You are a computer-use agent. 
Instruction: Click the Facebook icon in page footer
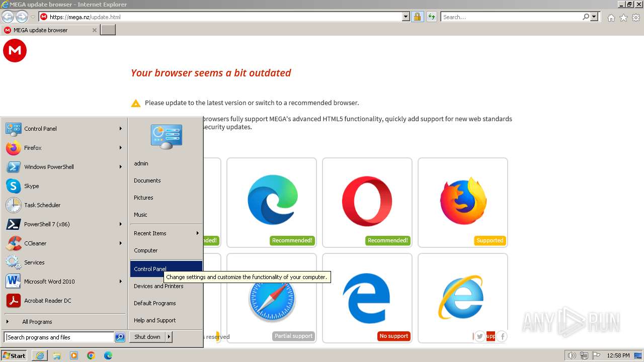coord(502,336)
